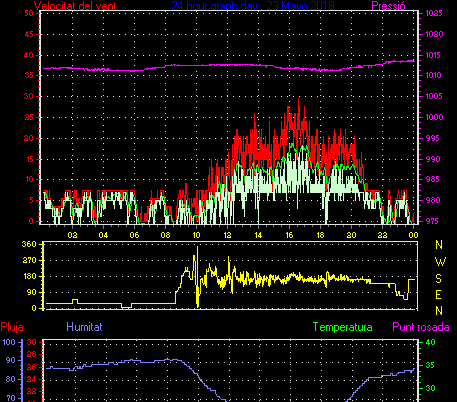This screenshot has width=457, height=402.
Task: Select the 20 hour mark on time axis
Action: [x=351, y=235]
